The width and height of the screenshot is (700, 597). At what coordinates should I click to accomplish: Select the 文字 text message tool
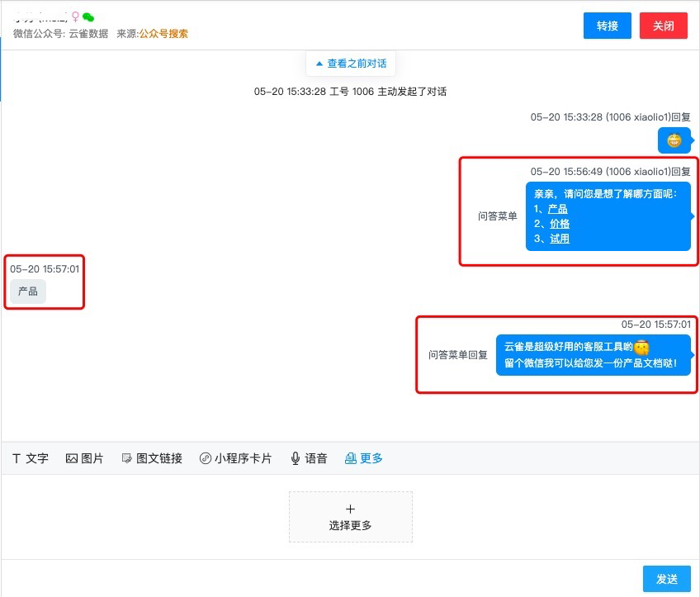click(x=30, y=457)
